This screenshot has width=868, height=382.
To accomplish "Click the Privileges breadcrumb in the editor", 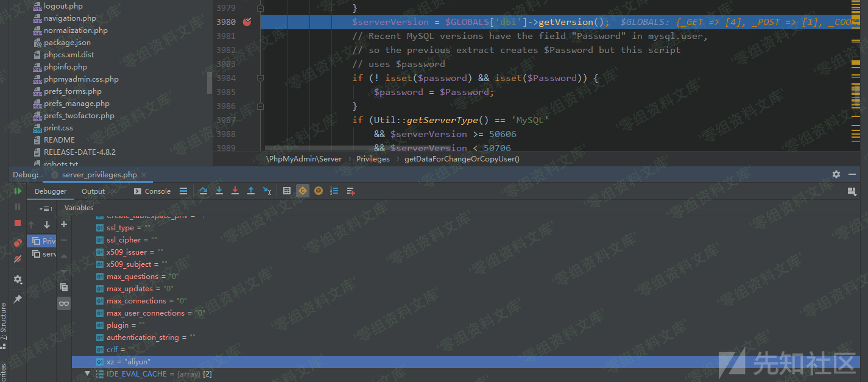I will click(x=373, y=159).
